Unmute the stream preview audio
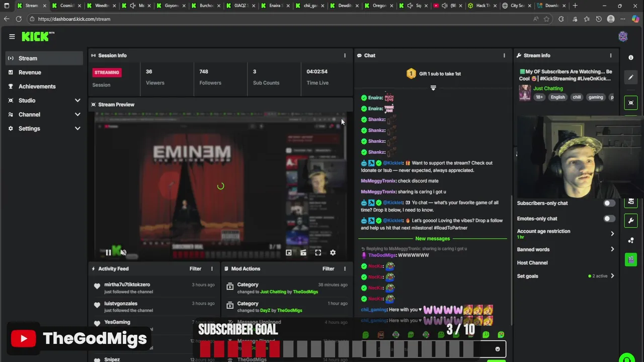 tap(123, 252)
